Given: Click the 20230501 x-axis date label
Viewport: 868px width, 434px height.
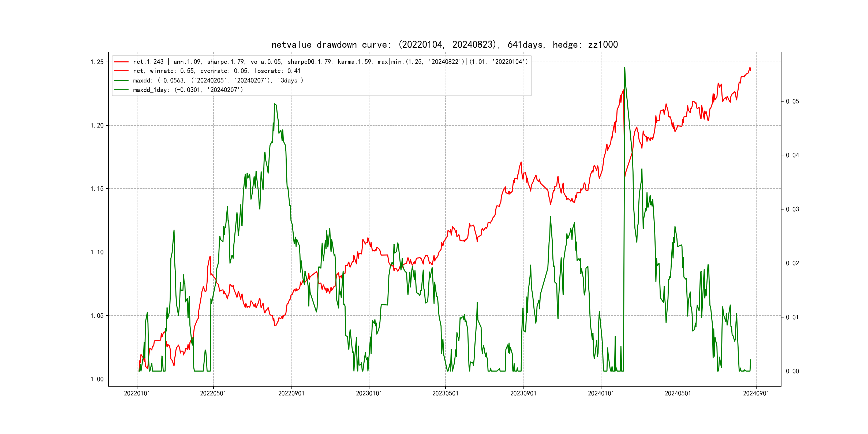Looking at the screenshot, I should pos(445,394).
